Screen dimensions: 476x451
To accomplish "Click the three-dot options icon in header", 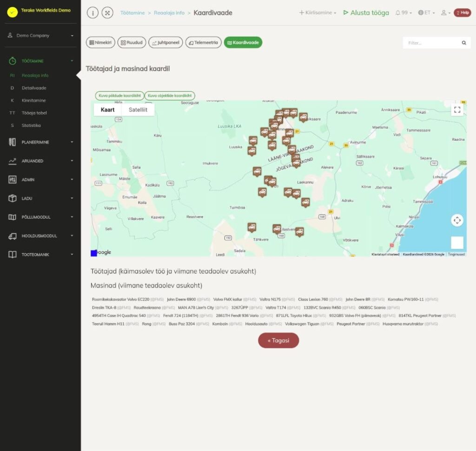I will point(93,13).
